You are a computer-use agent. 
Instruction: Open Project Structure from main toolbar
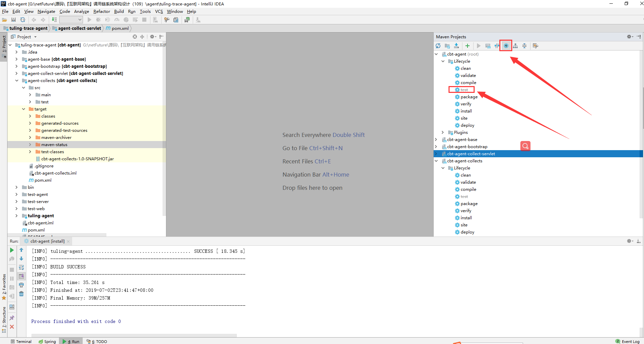click(176, 20)
